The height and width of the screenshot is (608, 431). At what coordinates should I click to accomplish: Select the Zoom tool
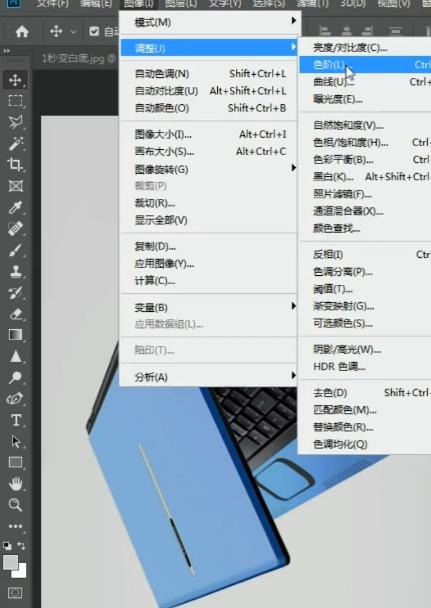15,505
